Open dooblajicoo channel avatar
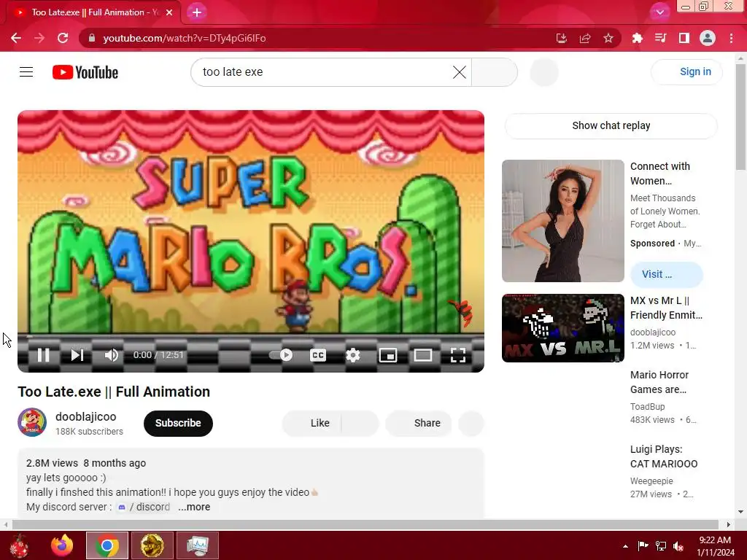 (32, 422)
